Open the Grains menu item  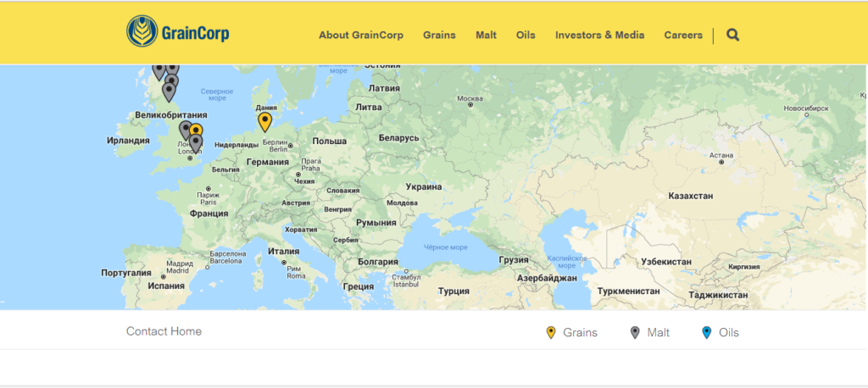(x=440, y=35)
